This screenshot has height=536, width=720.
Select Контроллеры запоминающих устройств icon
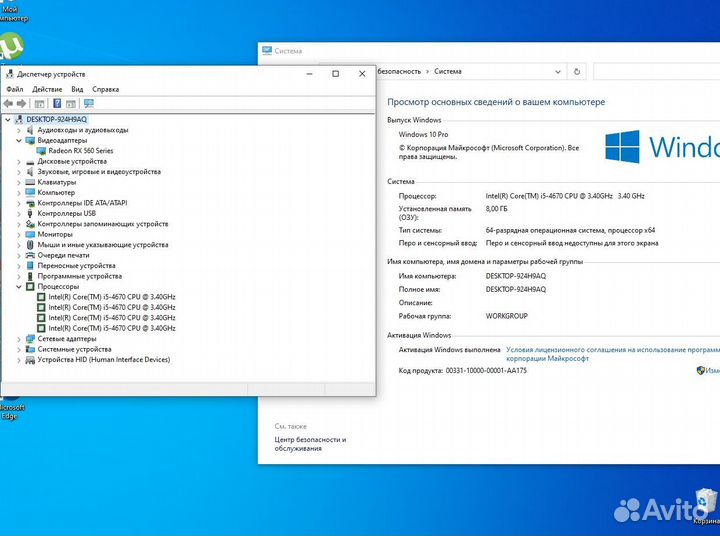[30, 224]
